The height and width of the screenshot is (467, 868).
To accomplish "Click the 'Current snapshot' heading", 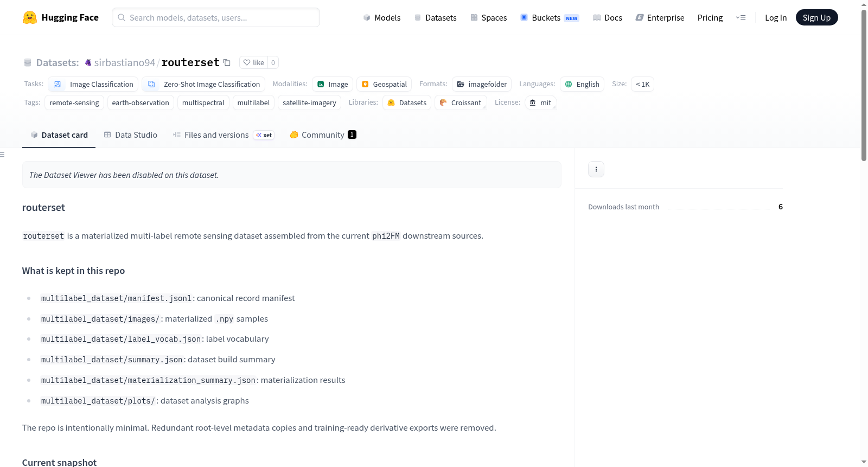I will [59, 462].
